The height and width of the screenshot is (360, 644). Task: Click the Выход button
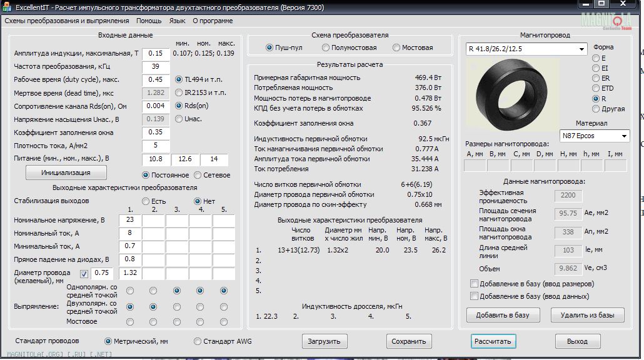tap(578, 341)
